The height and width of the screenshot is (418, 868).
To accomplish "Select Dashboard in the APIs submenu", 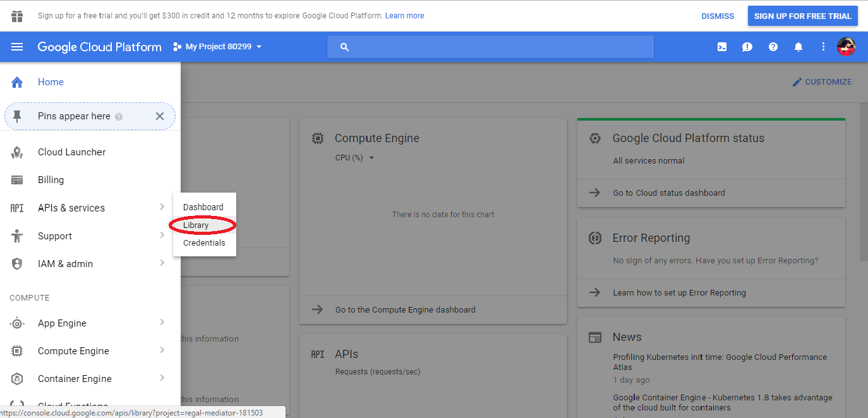I will [x=205, y=207].
